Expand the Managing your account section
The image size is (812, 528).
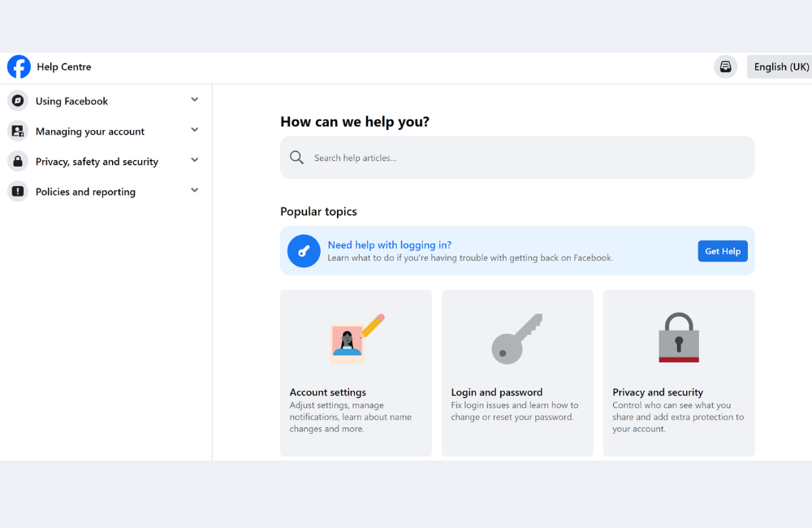click(194, 129)
